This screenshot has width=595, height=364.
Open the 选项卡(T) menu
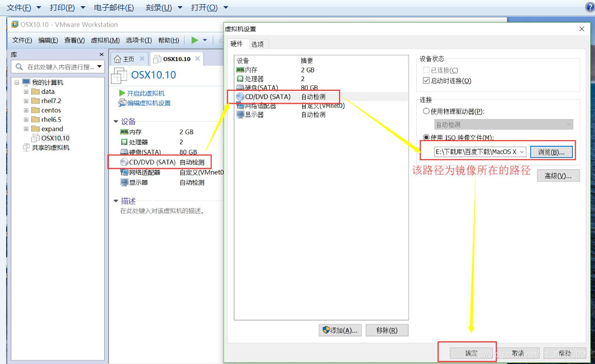click(139, 40)
